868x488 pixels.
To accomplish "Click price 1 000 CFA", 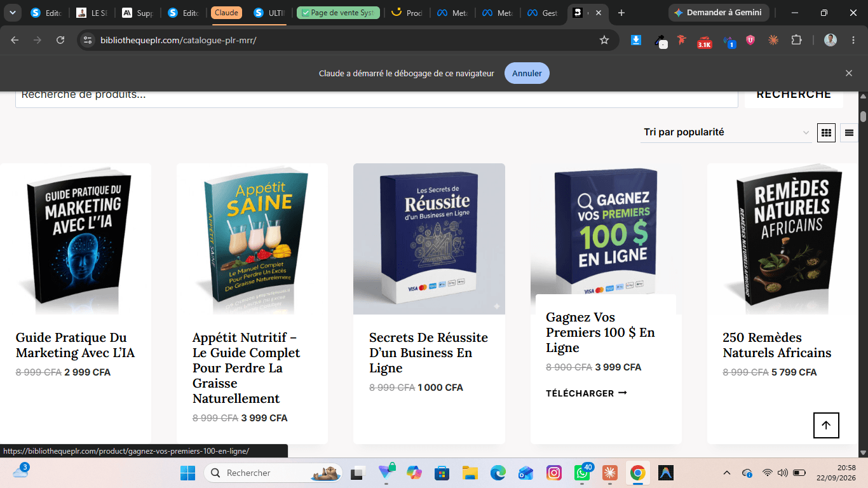I will click(x=440, y=388).
